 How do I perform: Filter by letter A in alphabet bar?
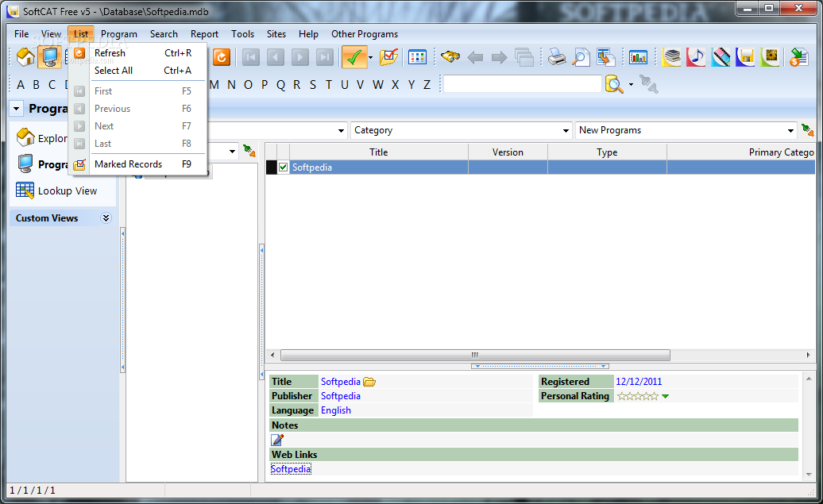[21, 84]
